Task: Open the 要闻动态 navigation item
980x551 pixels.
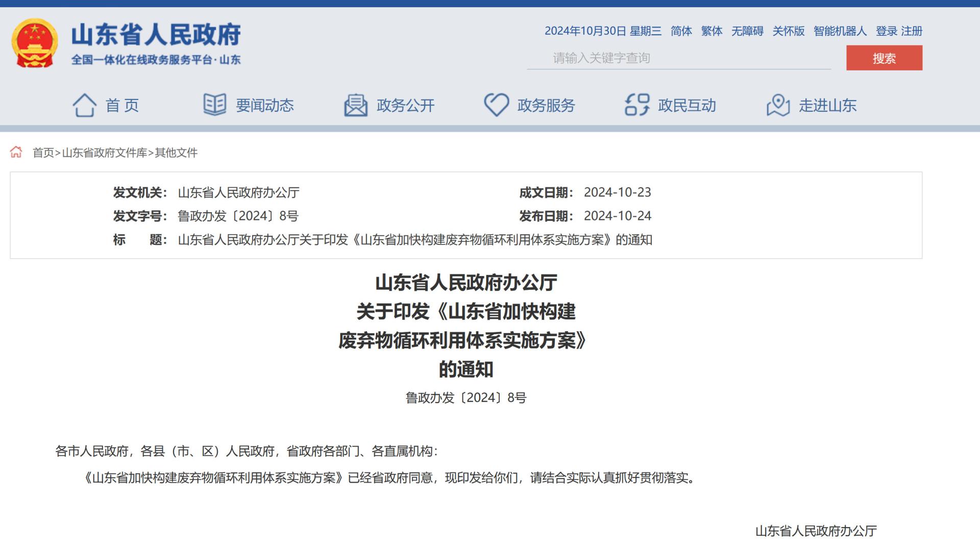Action: pos(264,106)
